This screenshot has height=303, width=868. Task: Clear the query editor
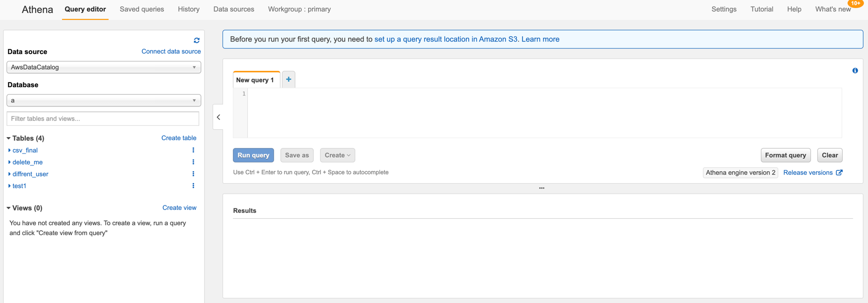click(x=830, y=155)
